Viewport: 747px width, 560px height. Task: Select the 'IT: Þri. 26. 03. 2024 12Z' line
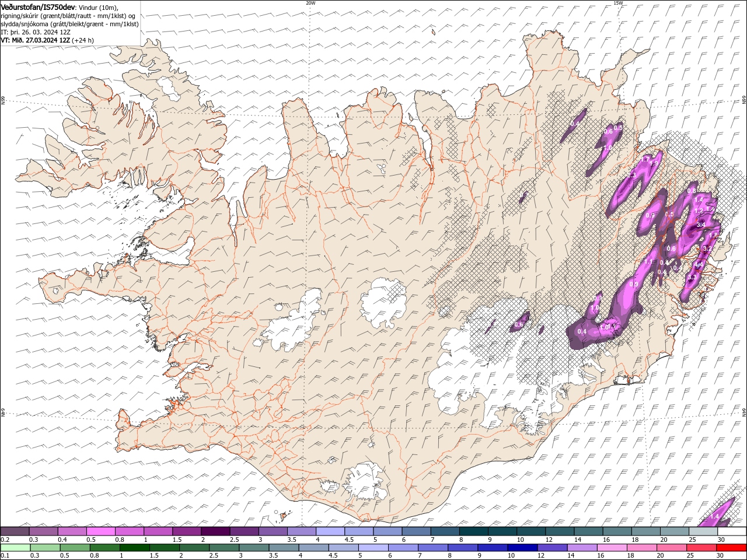(x=36, y=32)
